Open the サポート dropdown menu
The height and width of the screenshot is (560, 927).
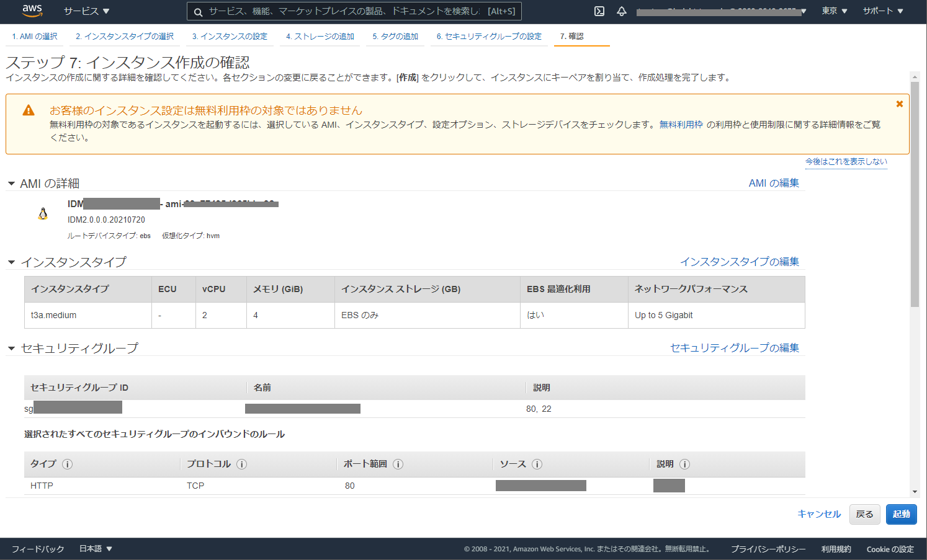[883, 11]
